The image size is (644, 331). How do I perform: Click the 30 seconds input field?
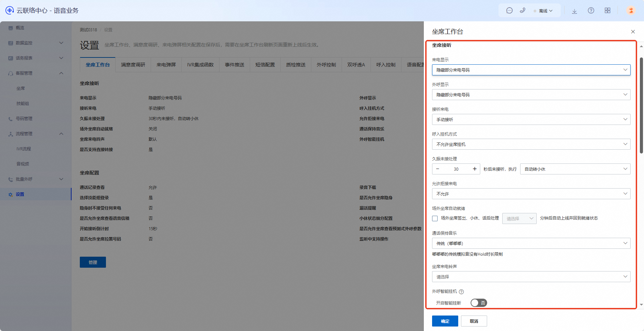click(x=456, y=169)
